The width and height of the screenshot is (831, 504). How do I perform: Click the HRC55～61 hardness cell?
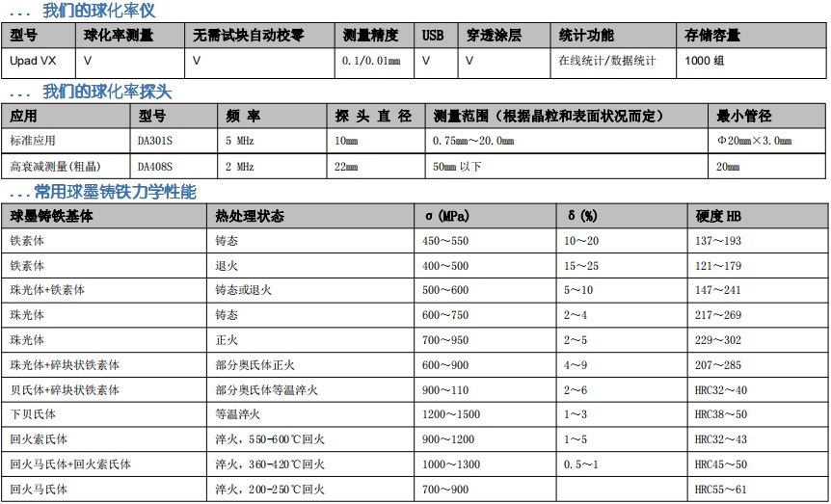[720, 490]
